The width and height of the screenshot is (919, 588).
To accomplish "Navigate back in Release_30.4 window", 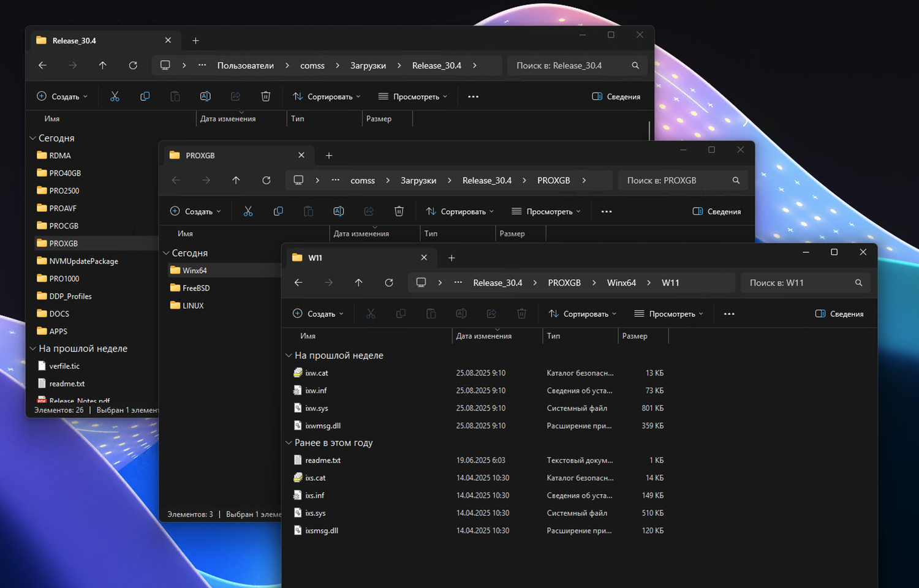I will (x=42, y=66).
